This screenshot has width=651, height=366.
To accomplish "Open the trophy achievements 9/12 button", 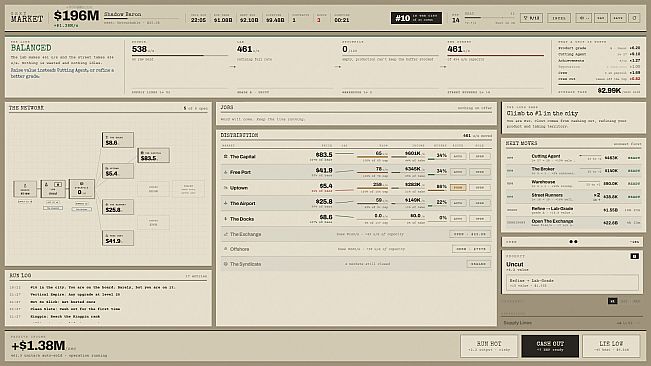I will (531, 18).
